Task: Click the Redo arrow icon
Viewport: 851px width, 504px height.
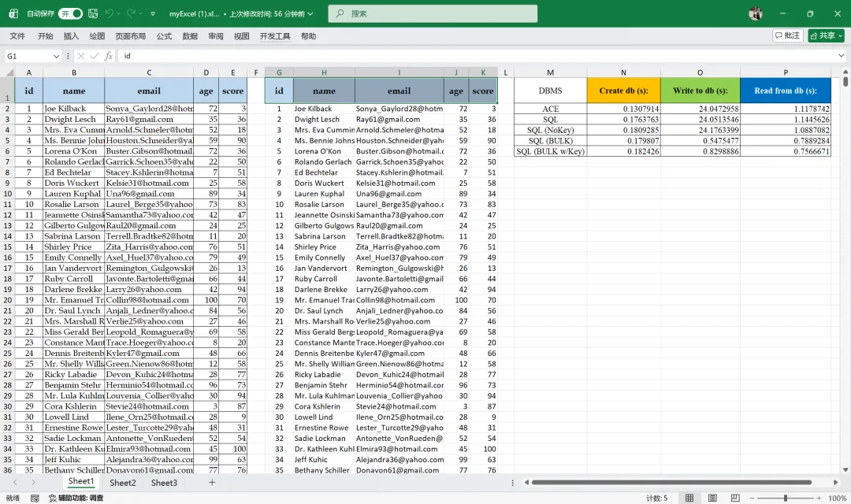Action: click(x=131, y=13)
